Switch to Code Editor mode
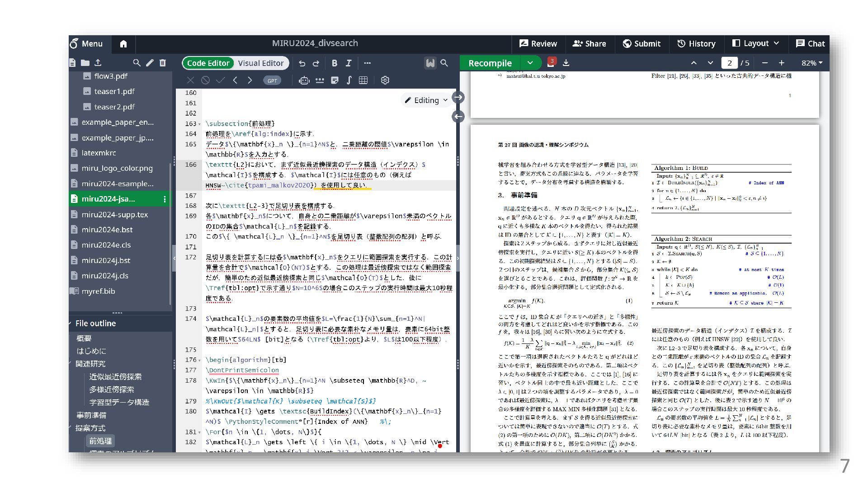The width and height of the screenshot is (868, 488). (x=208, y=63)
